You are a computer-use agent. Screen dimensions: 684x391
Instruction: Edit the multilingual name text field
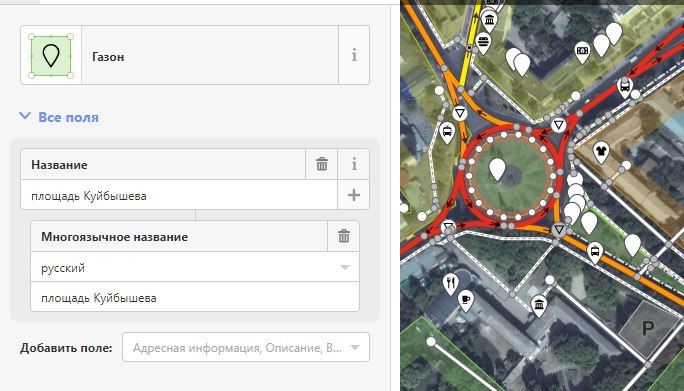[x=195, y=297]
